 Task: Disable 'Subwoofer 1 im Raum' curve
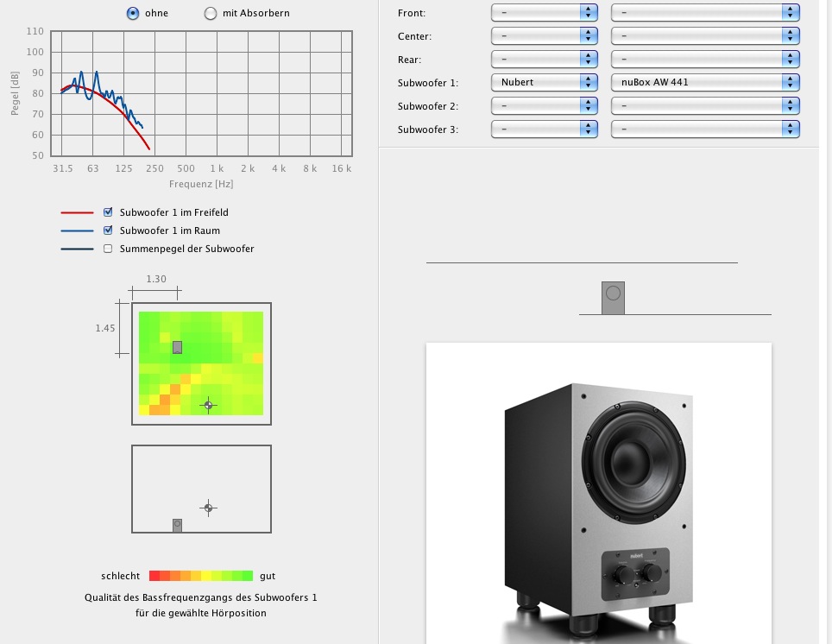pos(108,230)
